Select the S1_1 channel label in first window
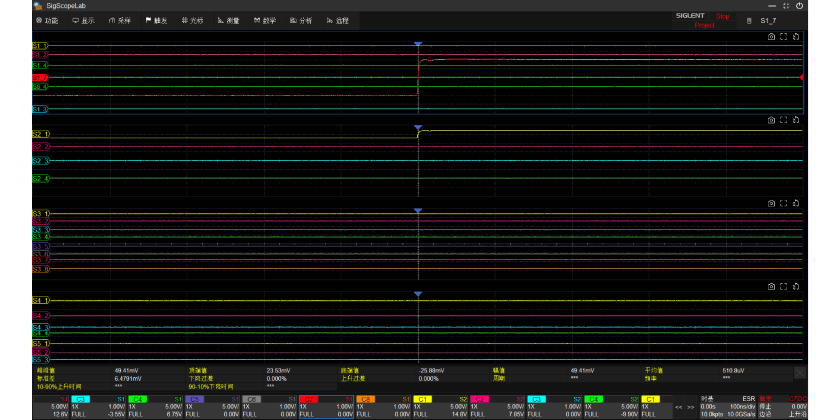This screenshot has width=840, height=420. (x=40, y=46)
